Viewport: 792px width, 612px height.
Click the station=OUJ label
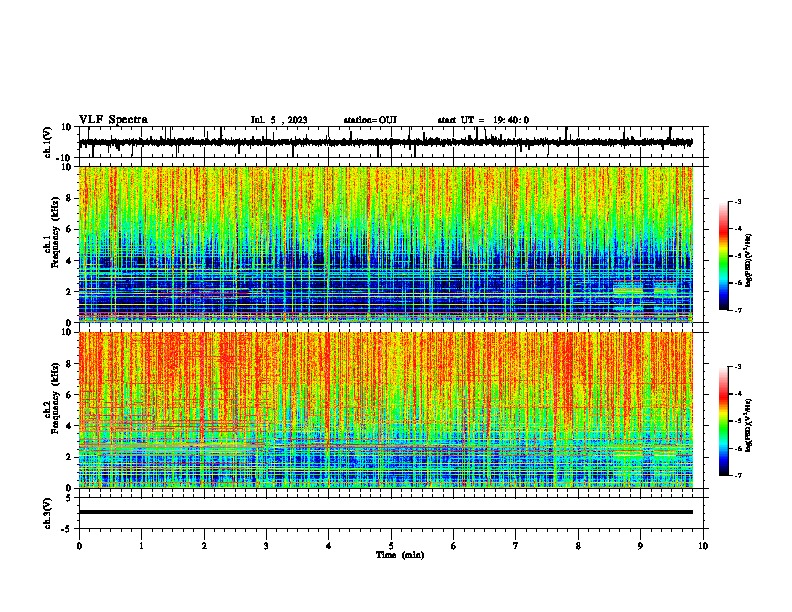[370, 120]
